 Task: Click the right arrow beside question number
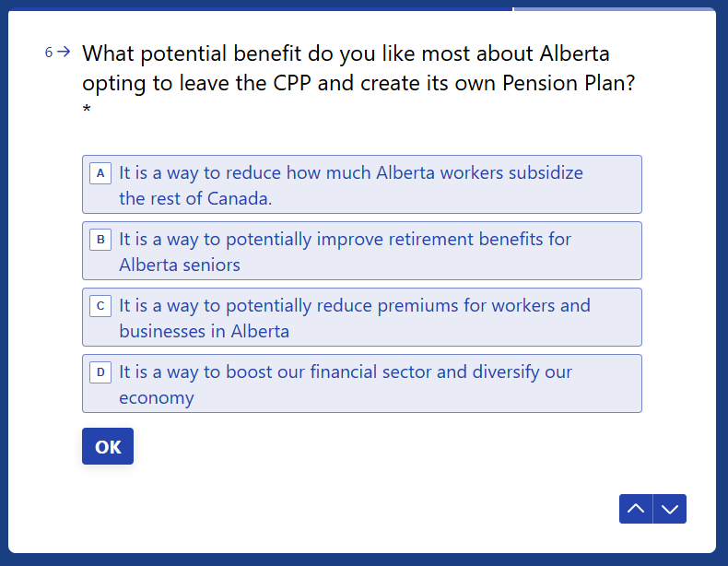click(64, 53)
